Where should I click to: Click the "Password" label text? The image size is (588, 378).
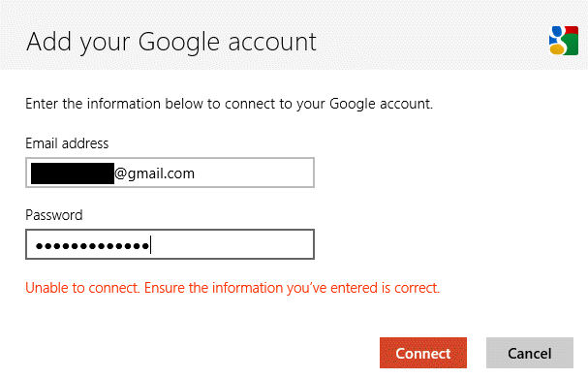[54, 215]
